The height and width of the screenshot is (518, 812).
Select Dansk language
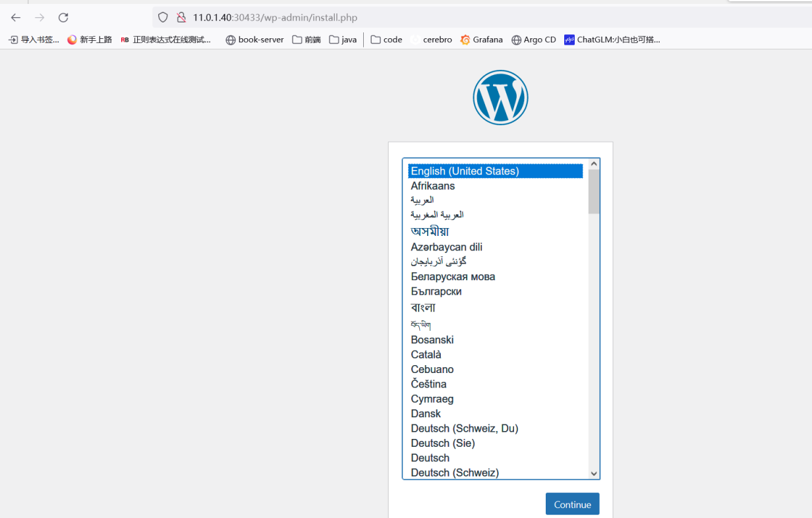pos(496,414)
